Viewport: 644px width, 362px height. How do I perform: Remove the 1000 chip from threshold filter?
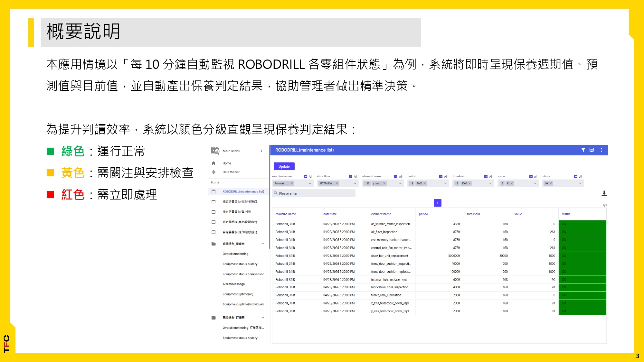(469, 183)
